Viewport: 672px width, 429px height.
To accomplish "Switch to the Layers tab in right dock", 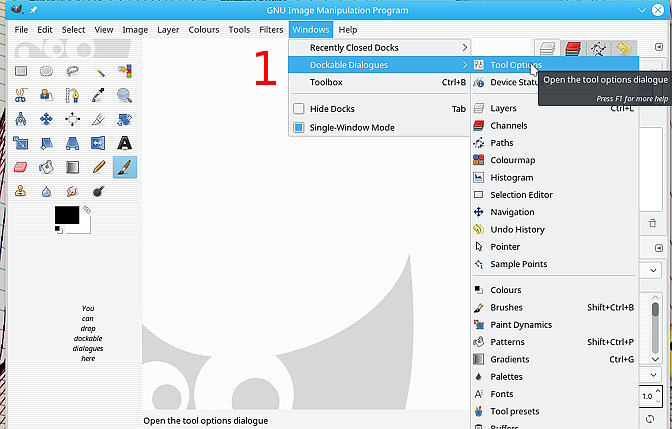I will [x=547, y=48].
